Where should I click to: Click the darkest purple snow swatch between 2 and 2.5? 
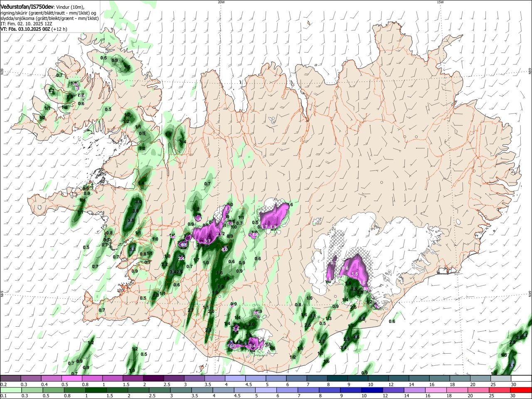(x=153, y=378)
